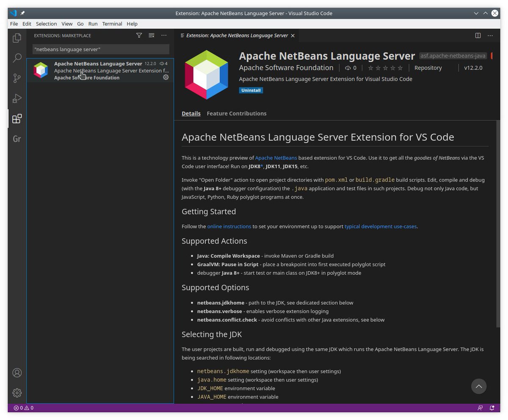Open the Edit menu
Viewport: 508px width, 420px height.
(x=27, y=24)
